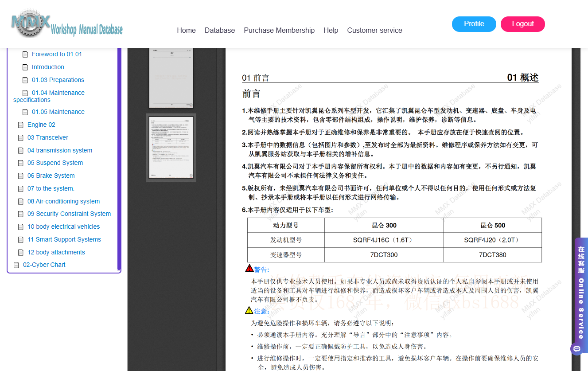Click document icon beside 06 Brake System
The image size is (588, 371).
(21, 176)
